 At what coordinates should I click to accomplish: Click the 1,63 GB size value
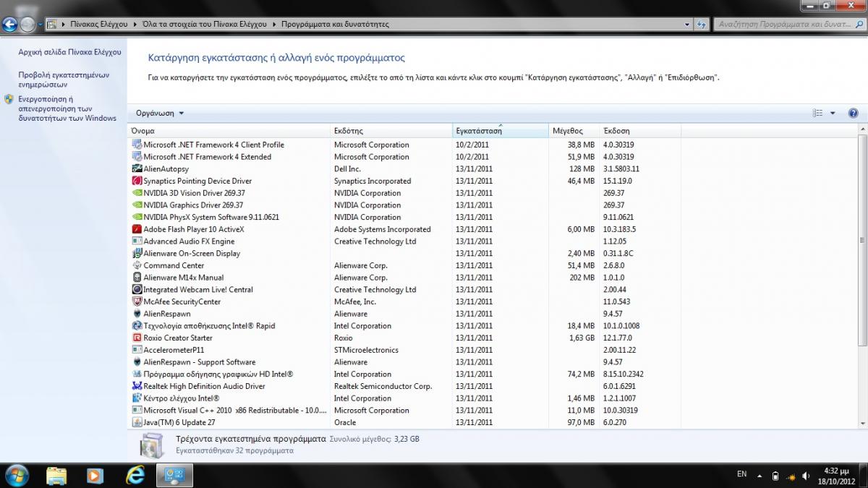point(582,338)
